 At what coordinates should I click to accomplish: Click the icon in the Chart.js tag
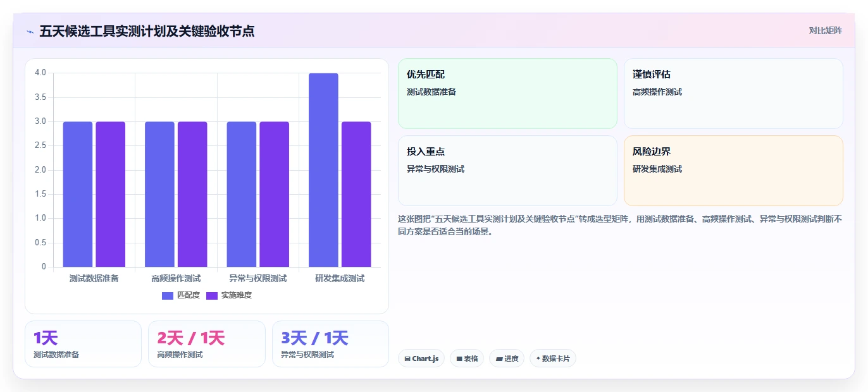click(x=407, y=359)
